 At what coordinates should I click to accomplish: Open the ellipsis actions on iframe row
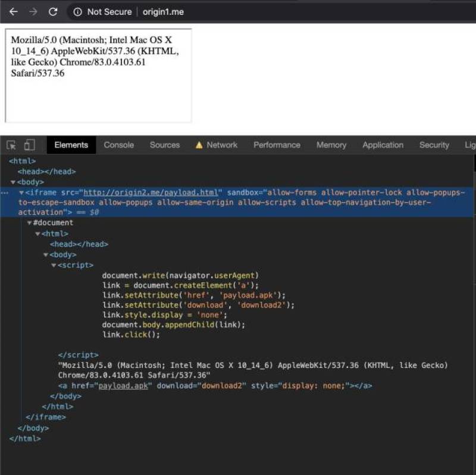(5, 193)
